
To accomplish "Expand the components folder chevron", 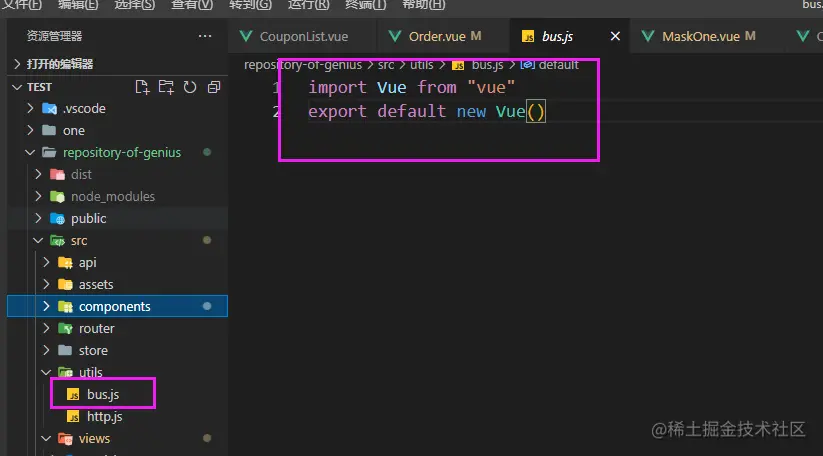I will coord(46,306).
